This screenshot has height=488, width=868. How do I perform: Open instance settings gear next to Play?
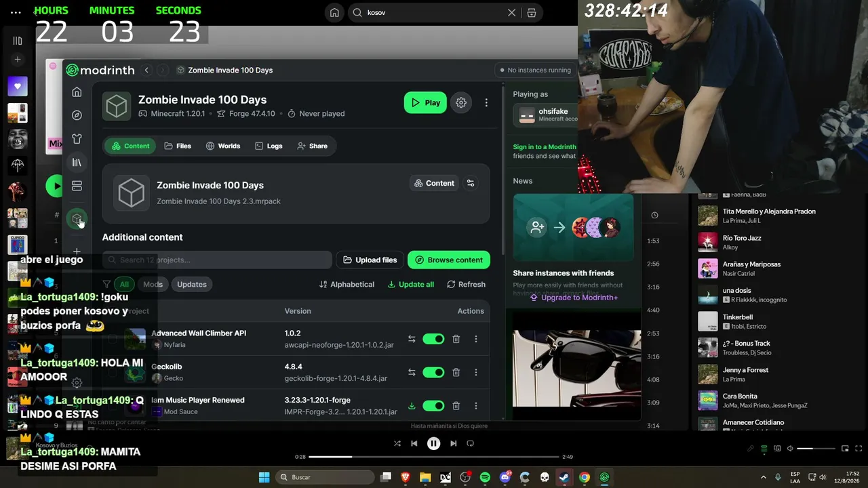(x=461, y=102)
